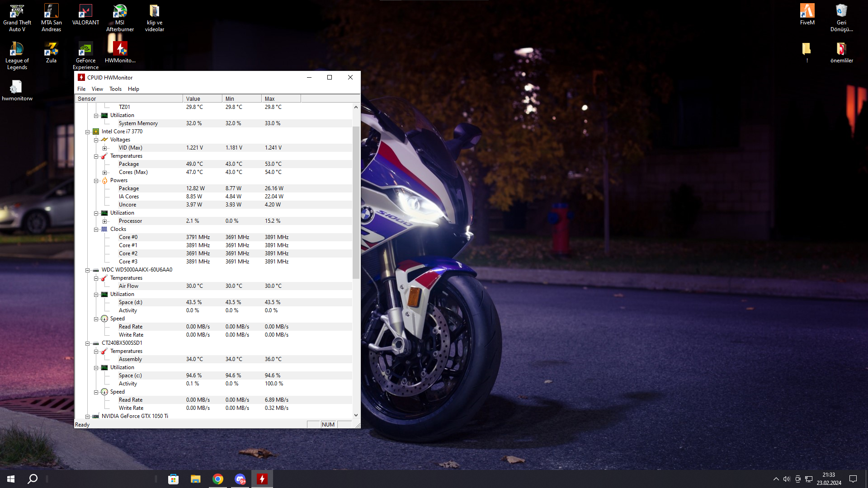Click the scroll down arrow in sensor list
The image size is (868, 488).
pos(356,415)
